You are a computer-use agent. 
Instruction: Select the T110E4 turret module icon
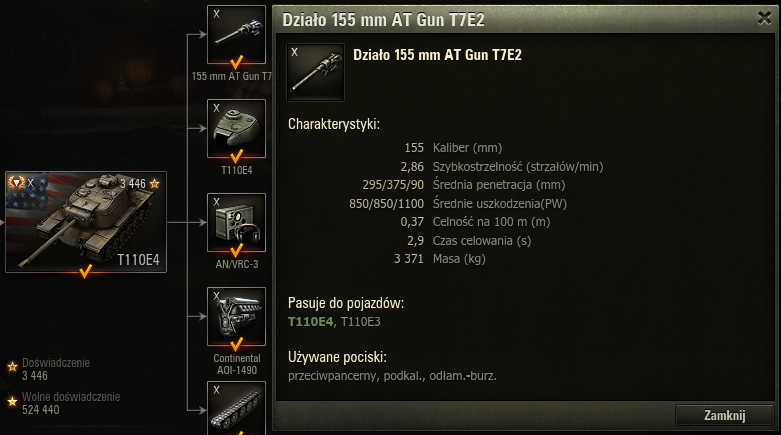click(236, 129)
